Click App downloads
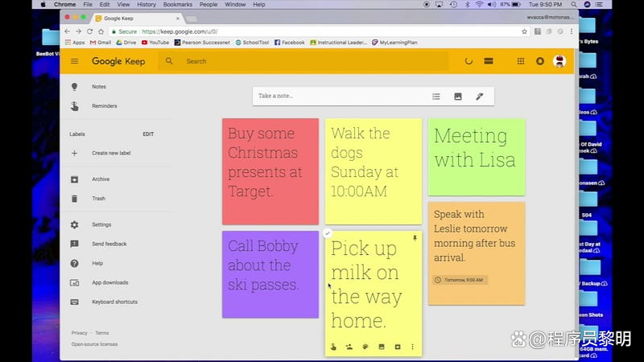This screenshot has height=362, width=644. (110, 283)
